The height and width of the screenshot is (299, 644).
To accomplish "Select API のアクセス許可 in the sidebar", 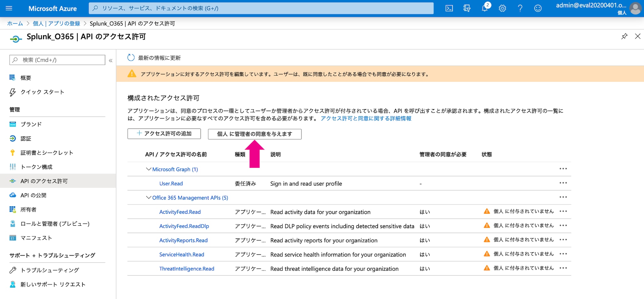I will pos(58,181).
